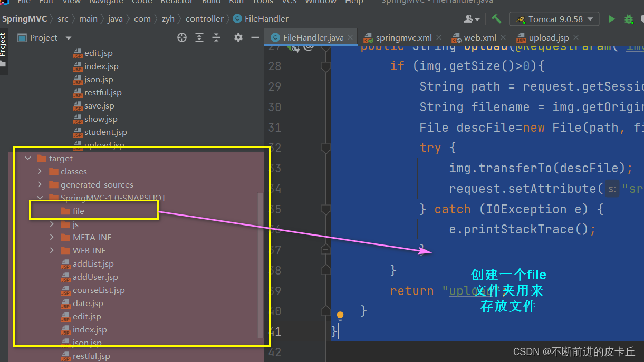Open Project panel settings gear
644x362 pixels.
pyautogui.click(x=238, y=37)
